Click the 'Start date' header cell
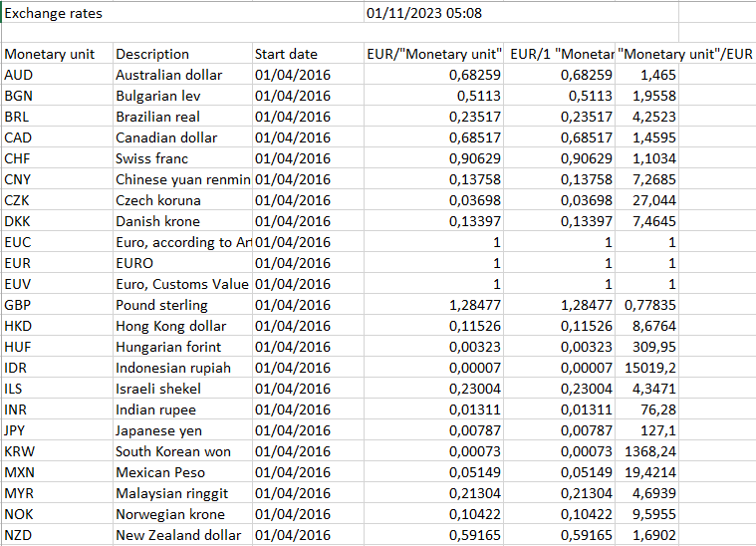Image resolution: width=756 pixels, height=546 pixels. point(287,54)
